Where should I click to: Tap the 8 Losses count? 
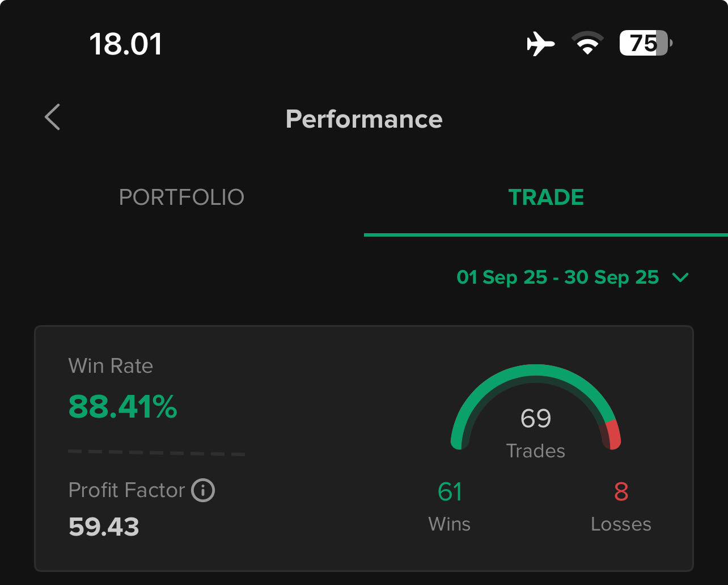pyautogui.click(x=621, y=491)
